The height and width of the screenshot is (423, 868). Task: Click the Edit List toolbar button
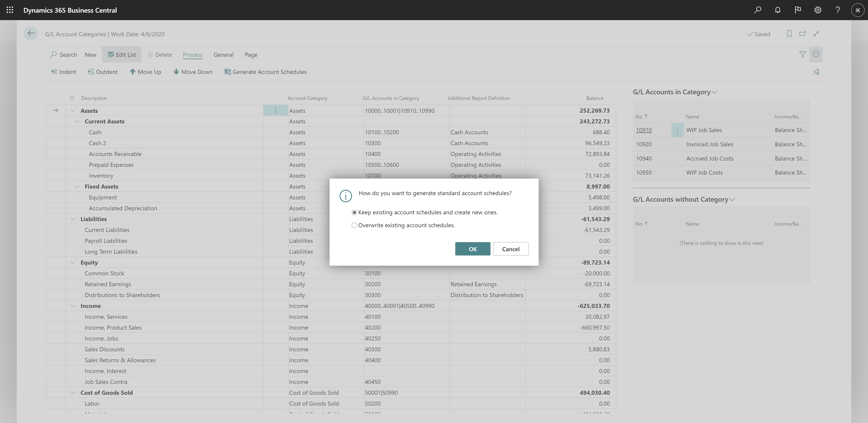[121, 54]
